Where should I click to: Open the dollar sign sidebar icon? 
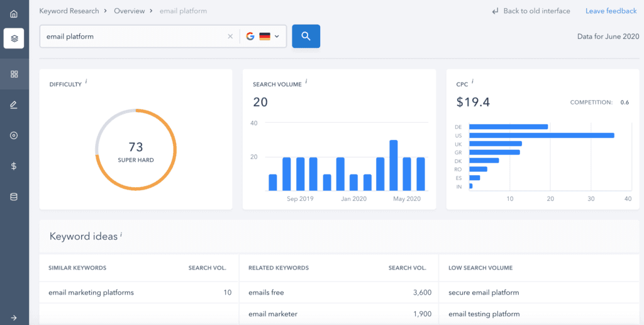coord(14,166)
